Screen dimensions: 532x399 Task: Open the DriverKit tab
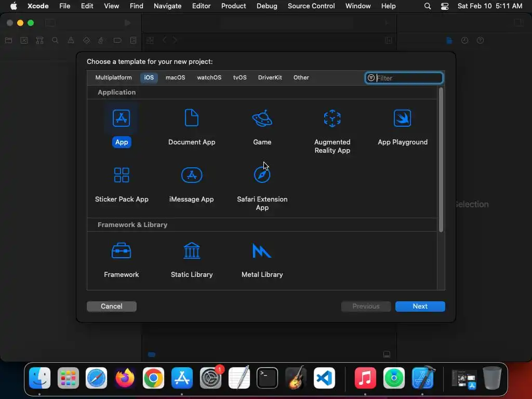[x=270, y=78]
